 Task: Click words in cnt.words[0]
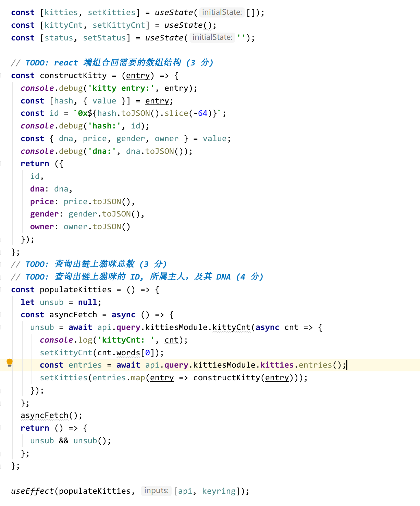pyautogui.click(x=128, y=353)
